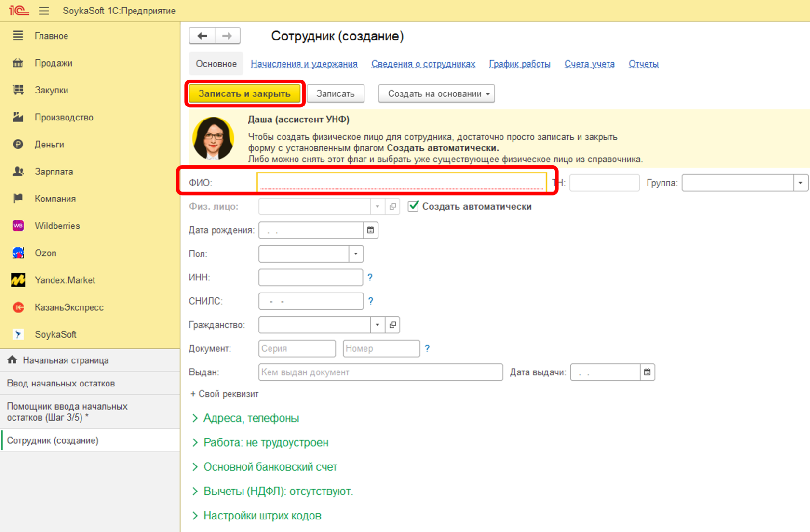Open the КазаньЭкспресс icon
Viewport: 810px width, 532px height.
pyautogui.click(x=18, y=307)
